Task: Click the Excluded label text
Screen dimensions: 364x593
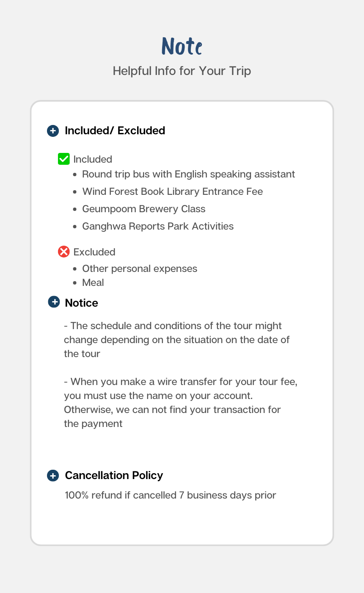Action: pos(94,252)
